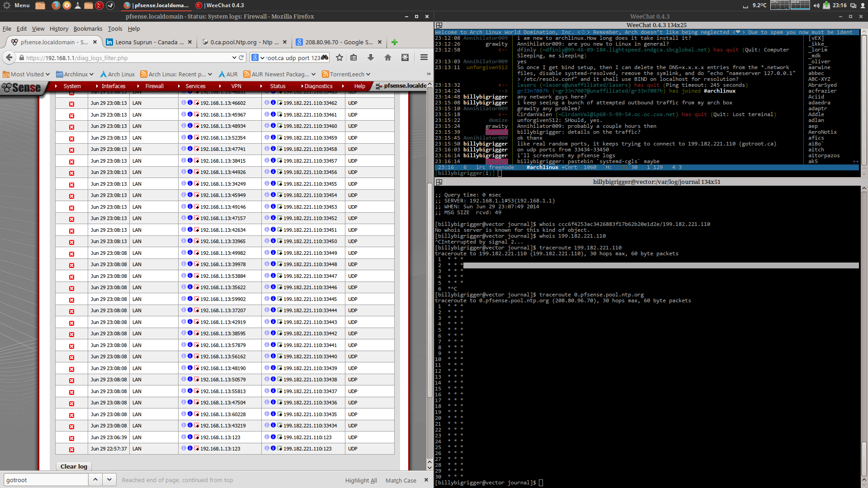Image resolution: width=868 pixels, height=488 pixels.
Task: Click the journal terminal pane vertical scrollbar
Action: 864,334
